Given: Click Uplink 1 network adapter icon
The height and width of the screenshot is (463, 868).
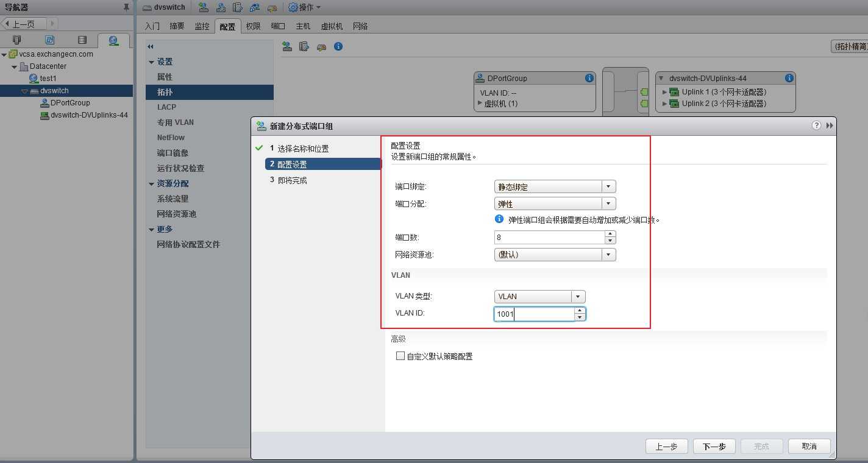Looking at the screenshot, I should (x=674, y=92).
